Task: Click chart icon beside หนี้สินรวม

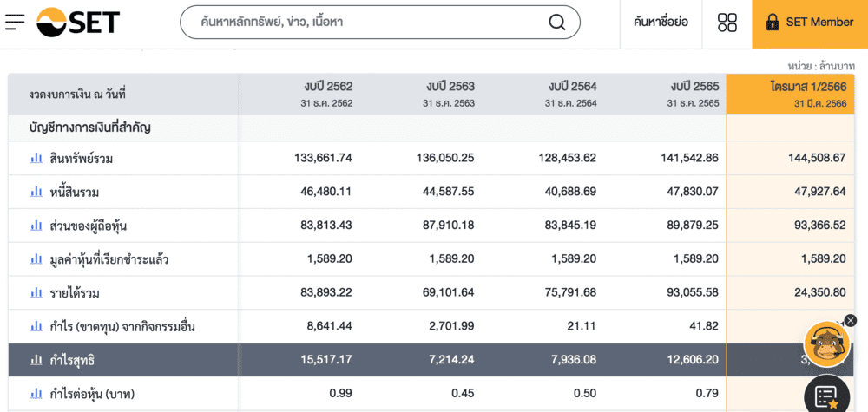Action: (x=36, y=192)
